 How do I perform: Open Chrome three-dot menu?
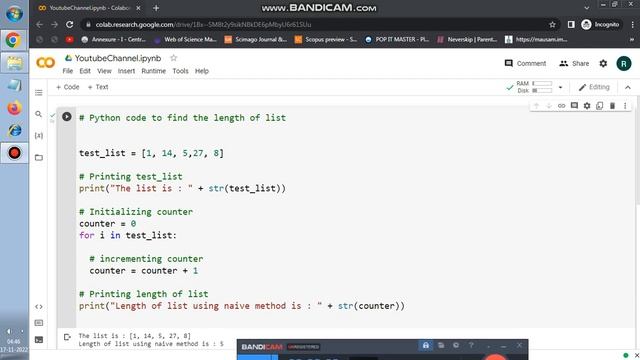633,24
